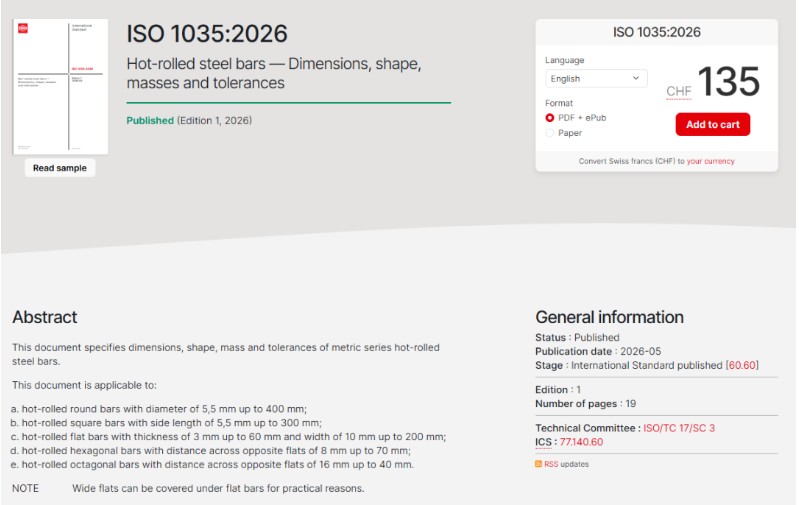Viewport: 799px width, 505px height.
Task: Click the Status : Published entry
Action: [x=577, y=337]
